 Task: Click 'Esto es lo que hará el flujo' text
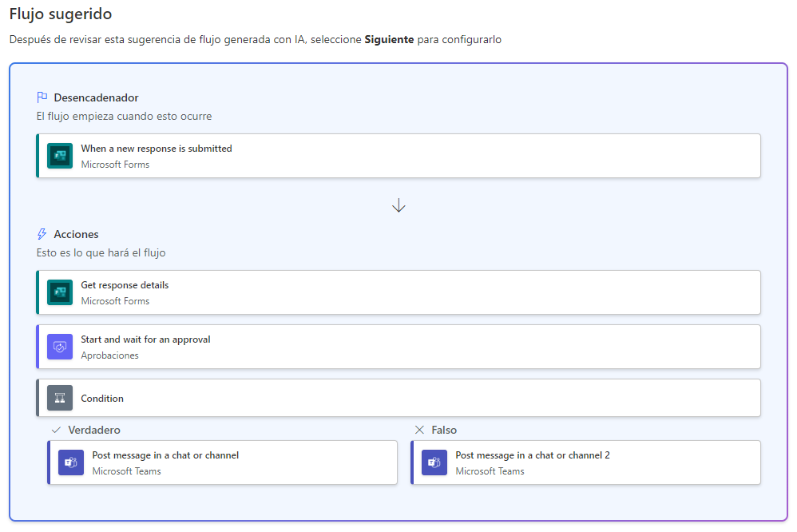click(101, 252)
